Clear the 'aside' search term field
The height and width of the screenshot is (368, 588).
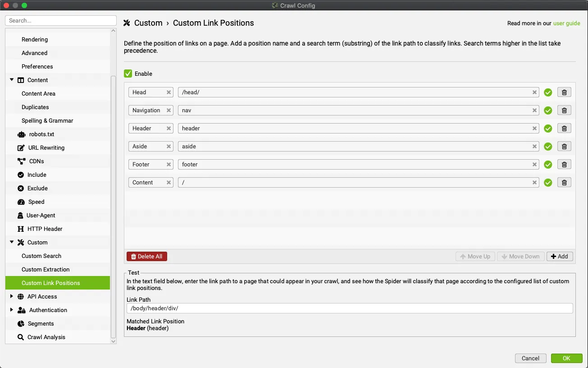click(x=534, y=147)
